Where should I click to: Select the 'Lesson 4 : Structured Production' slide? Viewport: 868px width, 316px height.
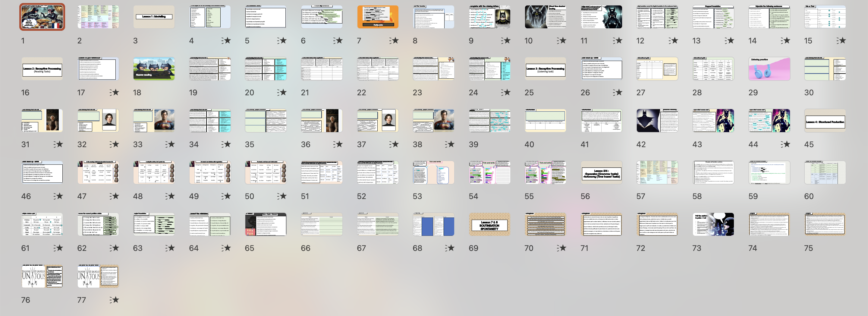(825, 121)
